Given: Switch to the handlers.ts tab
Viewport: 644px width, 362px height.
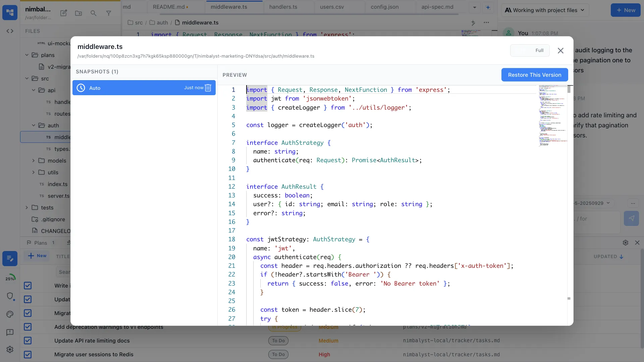Looking at the screenshot, I should (x=283, y=7).
